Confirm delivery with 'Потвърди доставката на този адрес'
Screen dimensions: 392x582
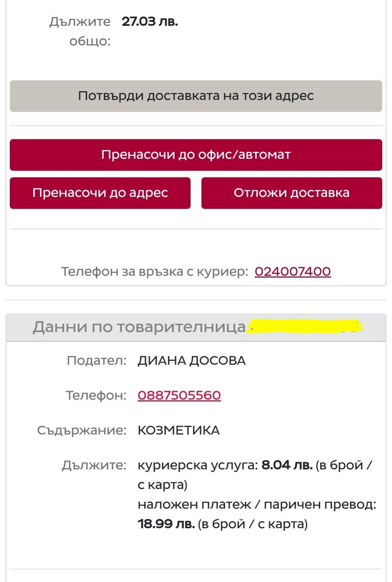(196, 96)
